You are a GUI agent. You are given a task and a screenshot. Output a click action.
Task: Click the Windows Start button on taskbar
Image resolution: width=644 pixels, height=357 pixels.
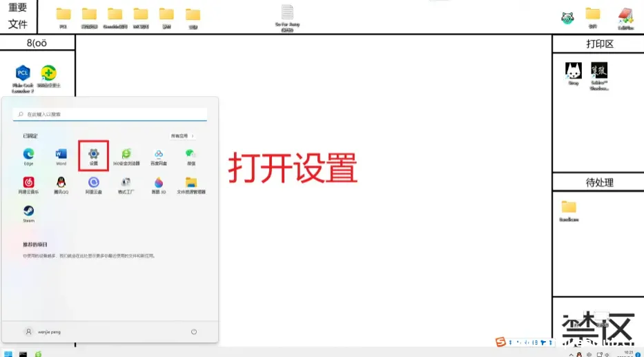(8, 354)
